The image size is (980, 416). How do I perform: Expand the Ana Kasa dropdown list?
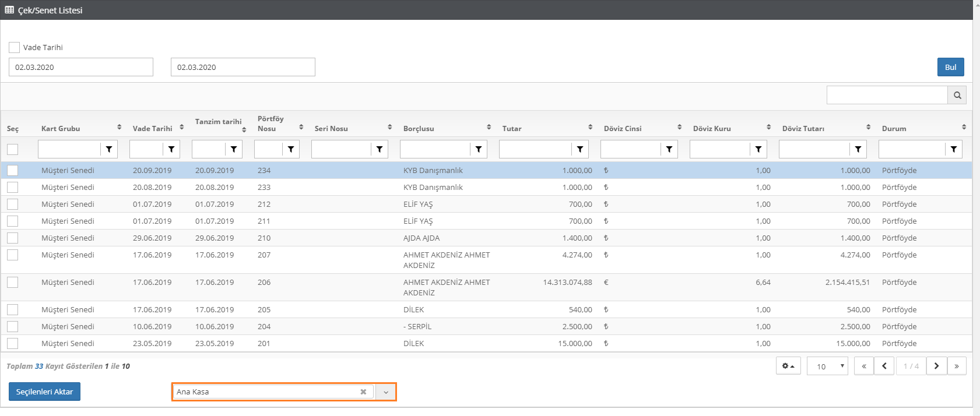coord(385,392)
